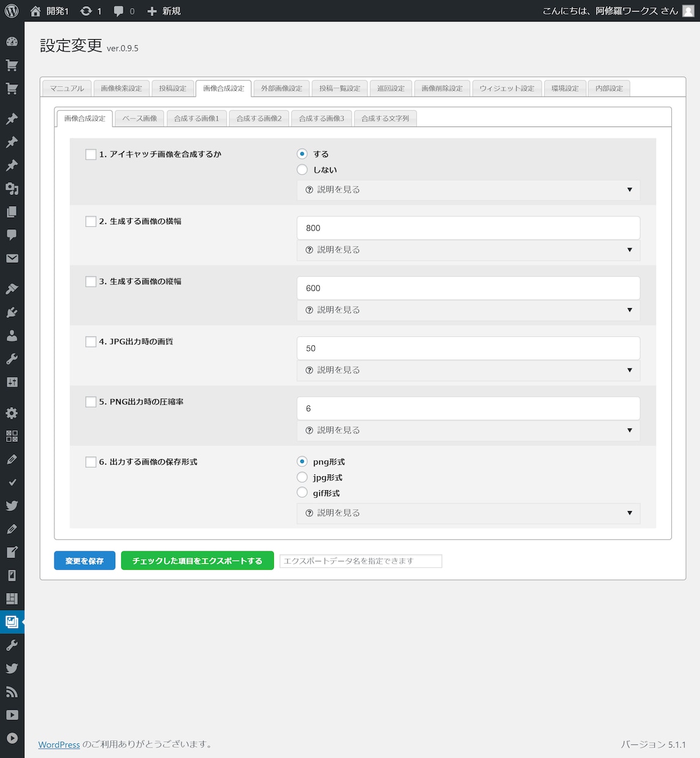Screen dimensions: 700x758
Task: Open the circular play icon
Action: [12, 738]
